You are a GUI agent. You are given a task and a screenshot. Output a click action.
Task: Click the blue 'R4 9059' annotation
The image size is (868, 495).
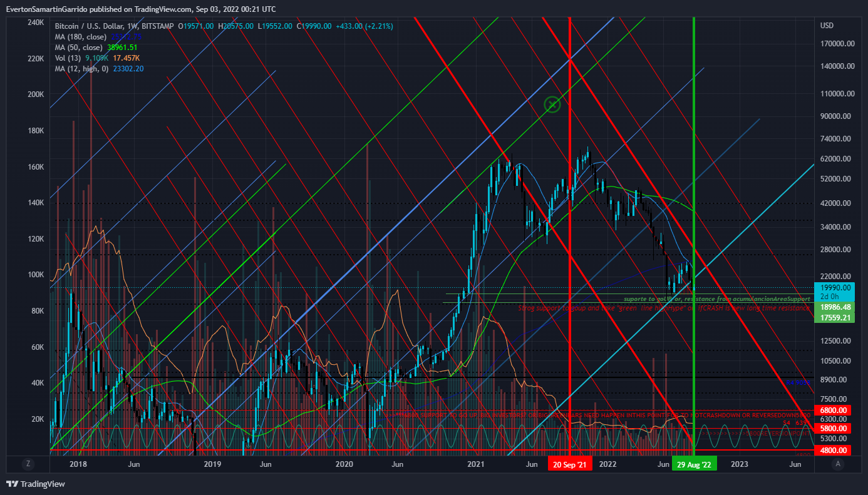797,382
